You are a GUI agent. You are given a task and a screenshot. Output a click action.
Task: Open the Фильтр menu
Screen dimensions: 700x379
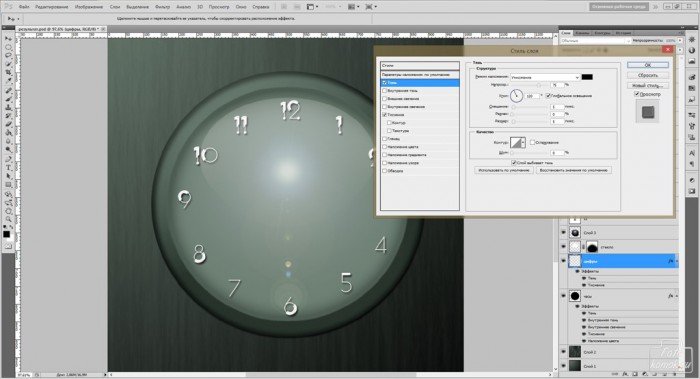[x=162, y=7]
